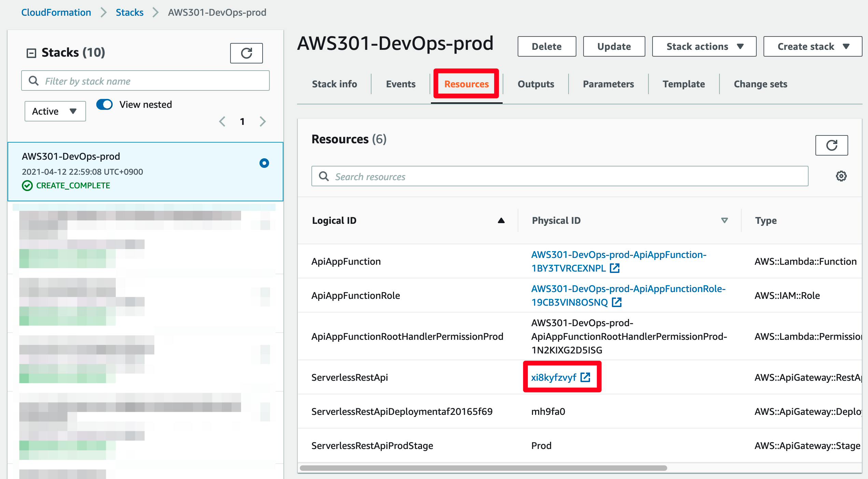Select ServerlessRestApiDeploymentaf20165f69 cell
The width and height of the screenshot is (868, 479).
click(x=402, y=411)
